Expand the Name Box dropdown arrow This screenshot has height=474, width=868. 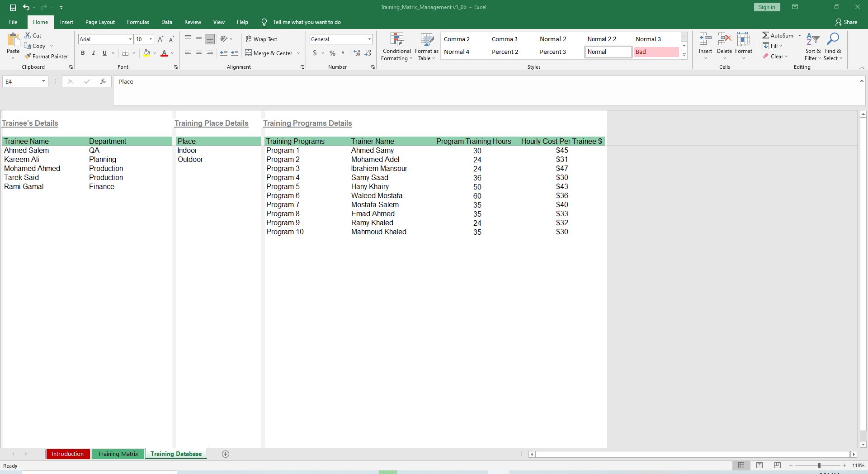43,81
